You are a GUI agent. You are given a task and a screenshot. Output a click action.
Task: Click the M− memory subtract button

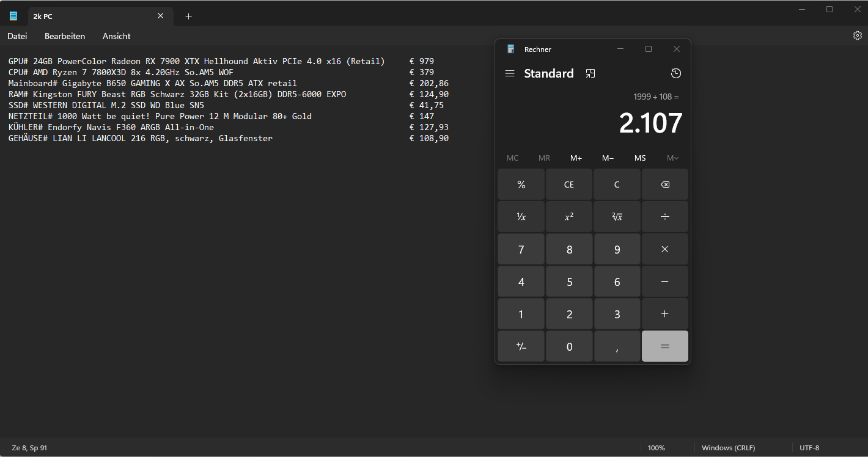[x=608, y=158]
